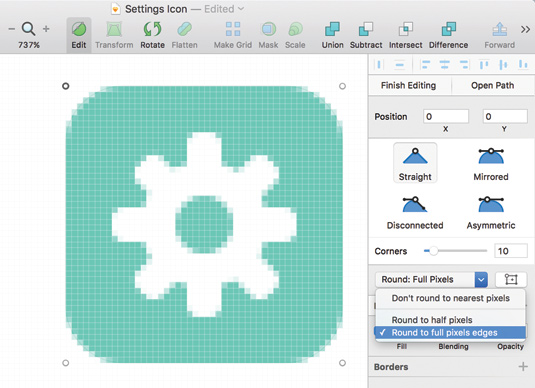Align layers to right edge

pos(464,64)
